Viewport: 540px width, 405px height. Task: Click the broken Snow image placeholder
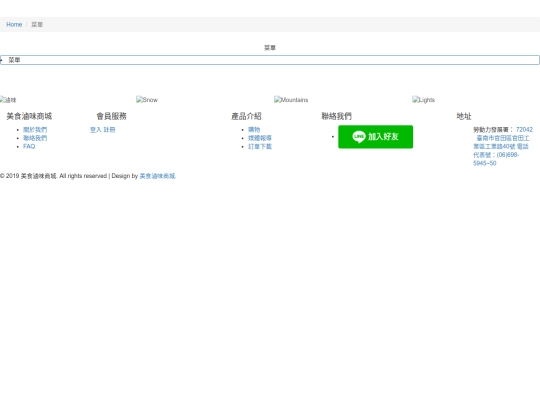point(147,100)
